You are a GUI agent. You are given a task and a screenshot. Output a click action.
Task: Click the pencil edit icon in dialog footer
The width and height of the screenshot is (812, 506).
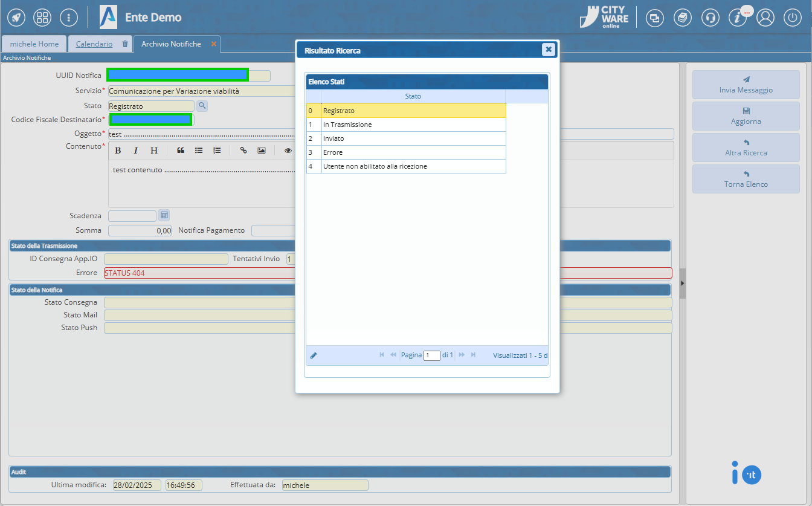[314, 355]
